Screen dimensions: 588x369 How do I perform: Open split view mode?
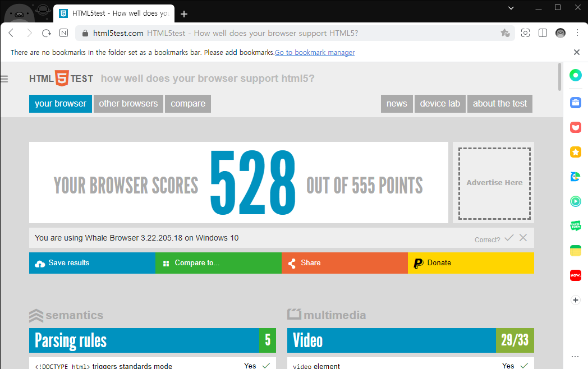click(543, 33)
